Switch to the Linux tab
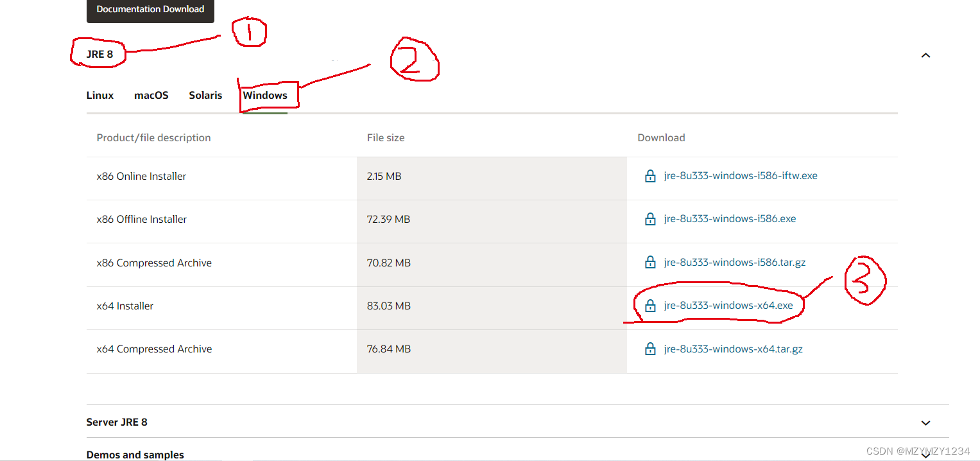 100,95
